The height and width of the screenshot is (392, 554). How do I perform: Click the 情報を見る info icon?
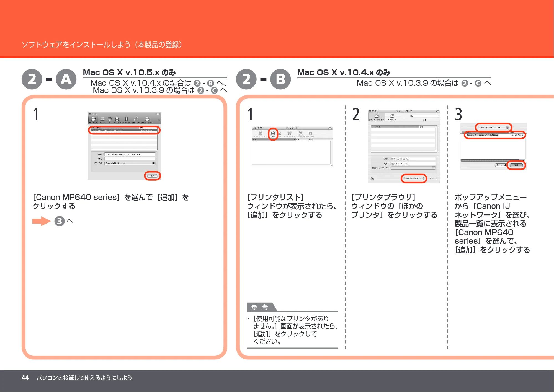[310, 134]
